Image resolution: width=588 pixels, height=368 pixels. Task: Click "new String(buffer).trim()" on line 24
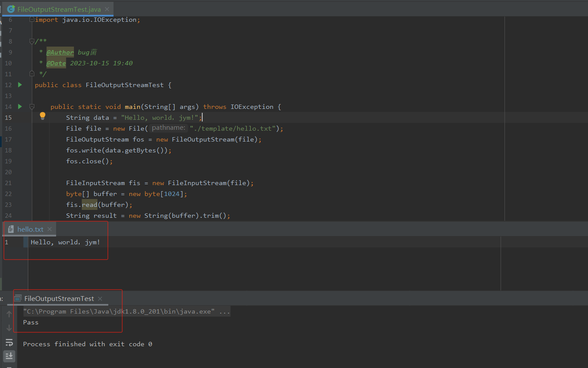coord(177,216)
